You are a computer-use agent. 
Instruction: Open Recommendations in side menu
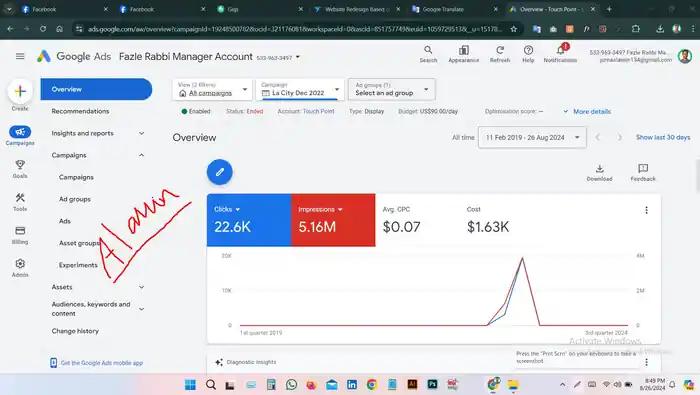pos(80,111)
